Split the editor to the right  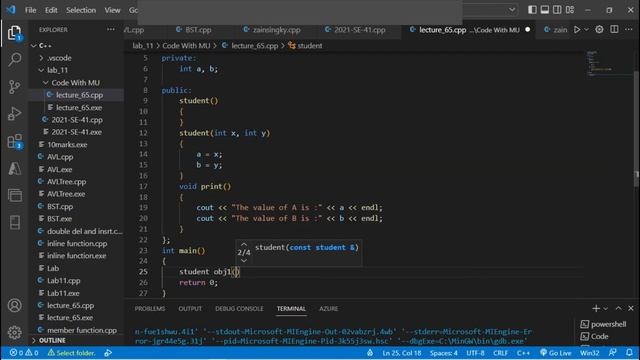[614, 29]
